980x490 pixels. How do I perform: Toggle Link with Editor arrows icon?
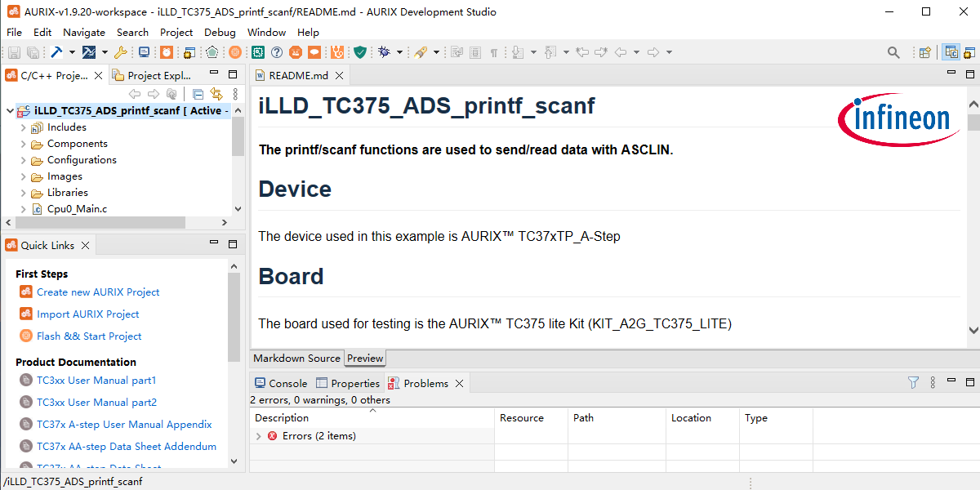coord(216,94)
